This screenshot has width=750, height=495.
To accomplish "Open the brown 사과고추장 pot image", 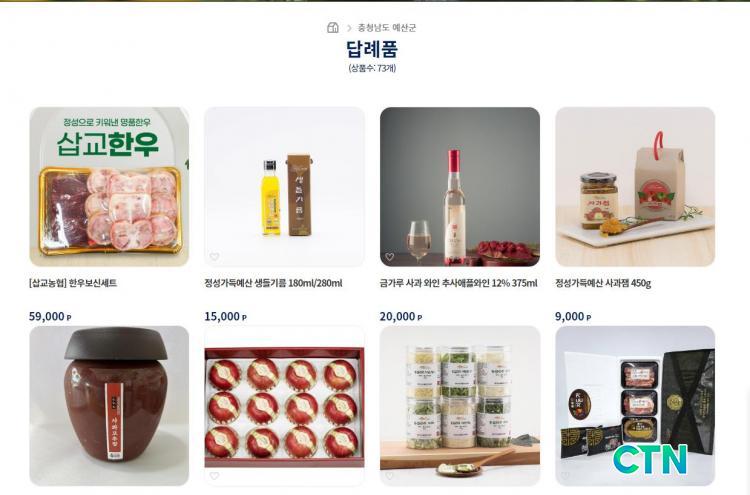I will (109, 406).
